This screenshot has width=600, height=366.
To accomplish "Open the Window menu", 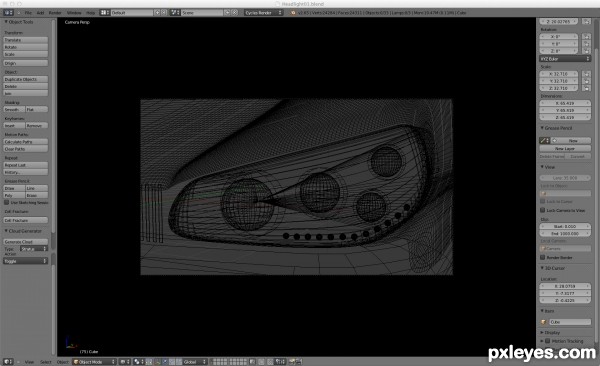I will click(74, 13).
